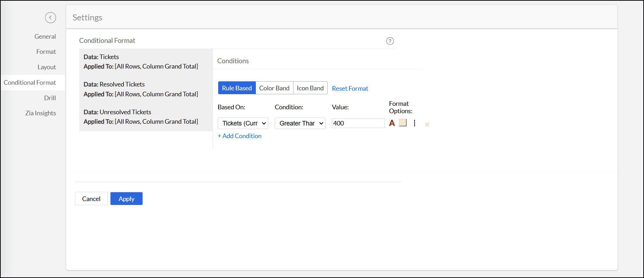
Task: Click the Apply button
Action: point(126,199)
